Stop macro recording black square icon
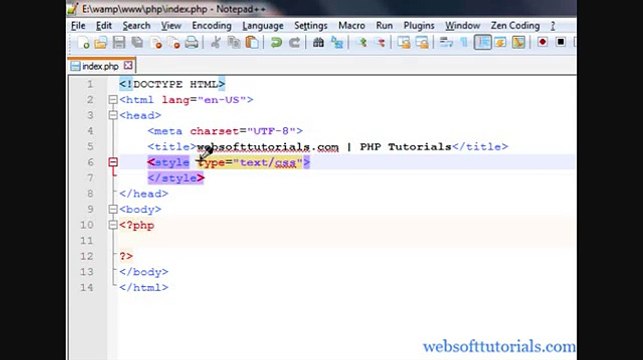 (561, 42)
